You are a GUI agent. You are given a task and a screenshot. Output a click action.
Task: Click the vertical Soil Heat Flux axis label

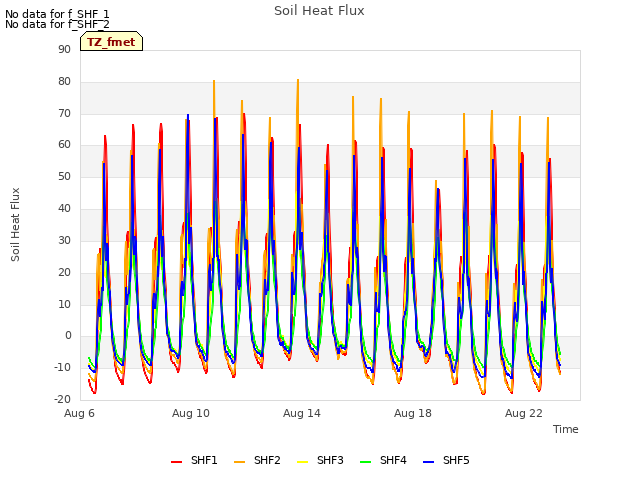tap(15, 224)
